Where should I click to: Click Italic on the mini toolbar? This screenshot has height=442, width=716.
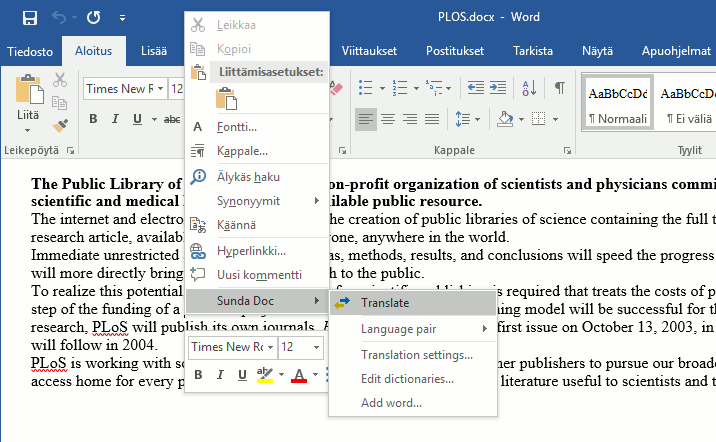coord(220,375)
